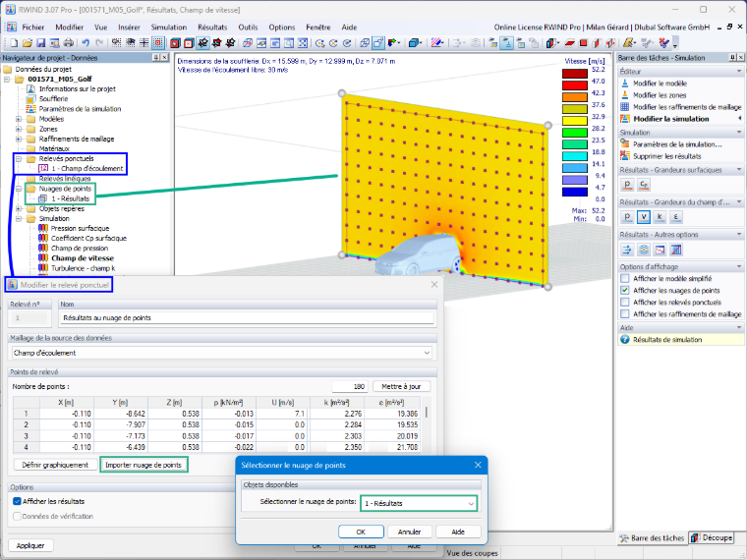
Task: Collapse the Simulation tree folder
Action: (x=19, y=218)
